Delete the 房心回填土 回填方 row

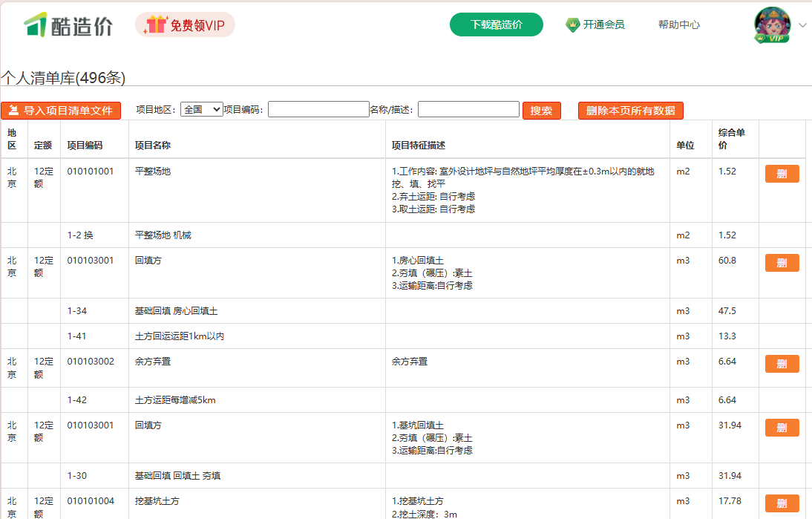782,263
